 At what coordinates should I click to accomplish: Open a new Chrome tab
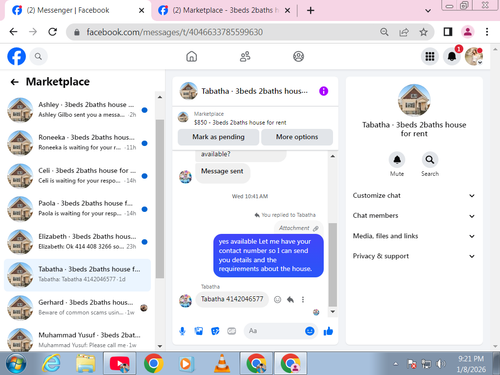point(310,10)
